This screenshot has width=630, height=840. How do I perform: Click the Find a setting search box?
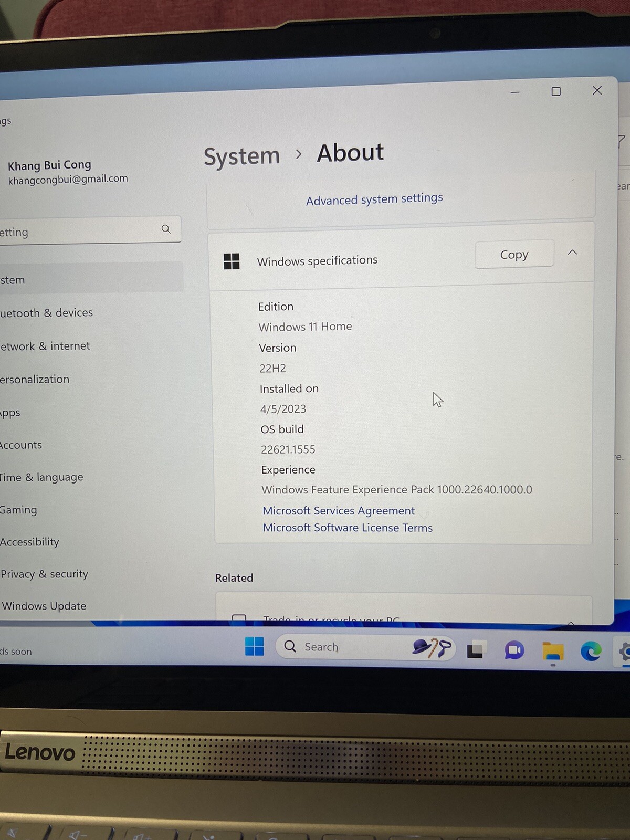(x=90, y=230)
